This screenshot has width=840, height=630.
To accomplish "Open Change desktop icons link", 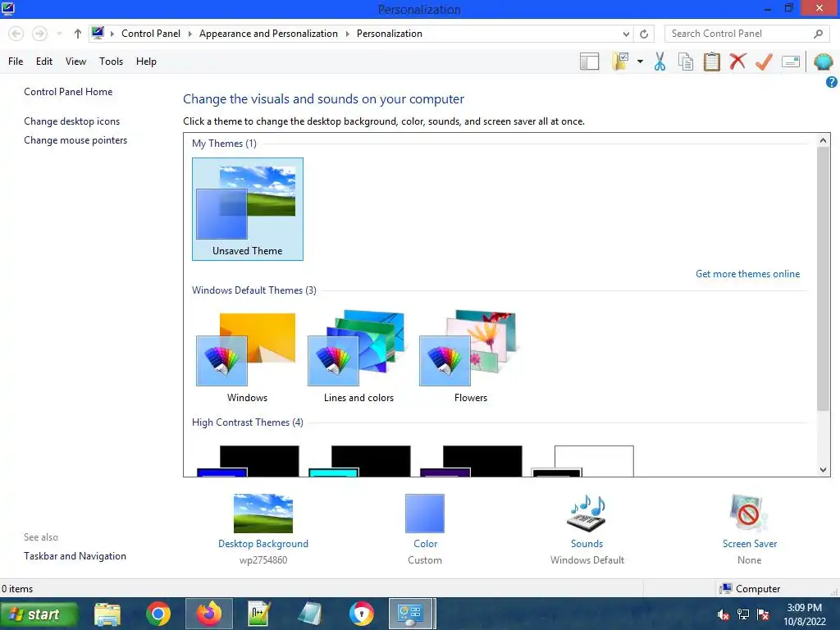I will click(72, 121).
